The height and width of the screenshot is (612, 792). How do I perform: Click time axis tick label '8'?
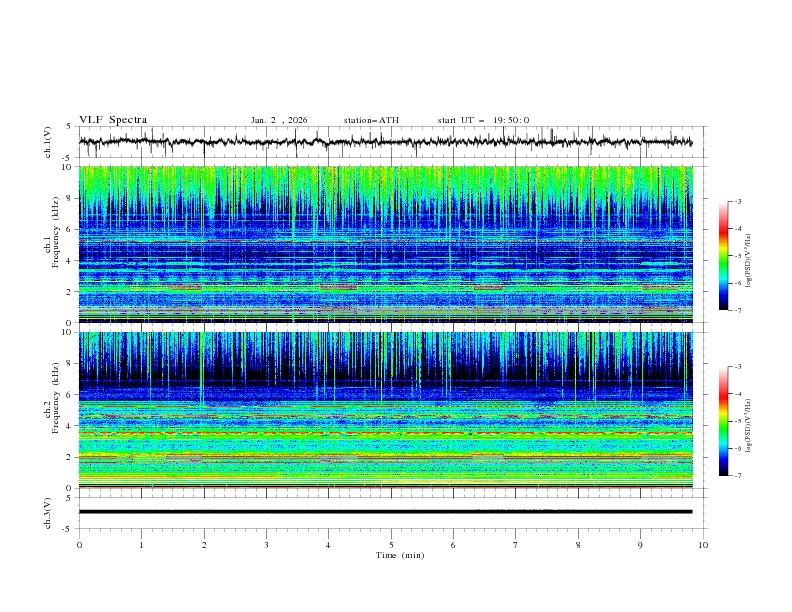pyautogui.click(x=578, y=545)
